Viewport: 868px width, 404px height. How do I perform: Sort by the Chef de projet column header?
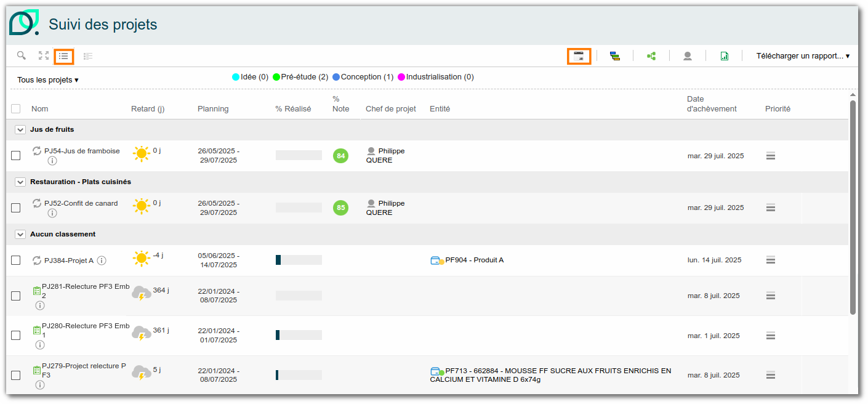pyautogui.click(x=391, y=109)
